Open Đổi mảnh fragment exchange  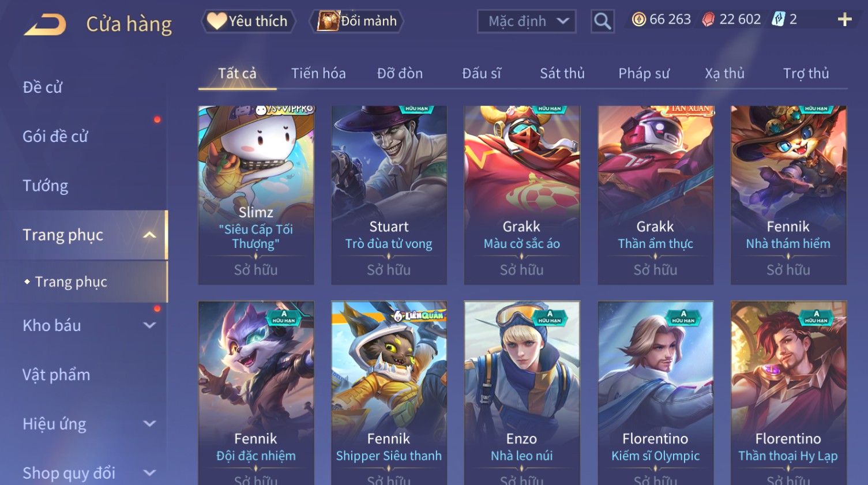(x=356, y=21)
